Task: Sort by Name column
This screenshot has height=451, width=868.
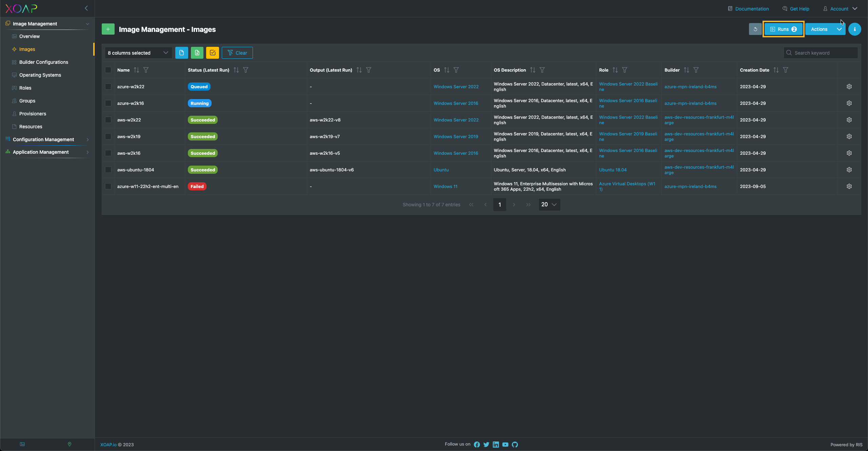Action: (x=136, y=70)
